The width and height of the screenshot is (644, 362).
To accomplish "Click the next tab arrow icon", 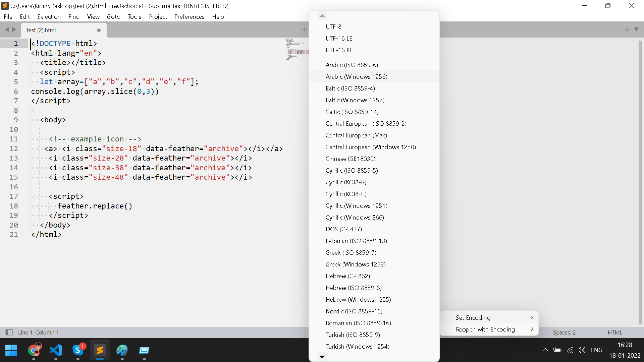I will pyautogui.click(x=14, y=29).
